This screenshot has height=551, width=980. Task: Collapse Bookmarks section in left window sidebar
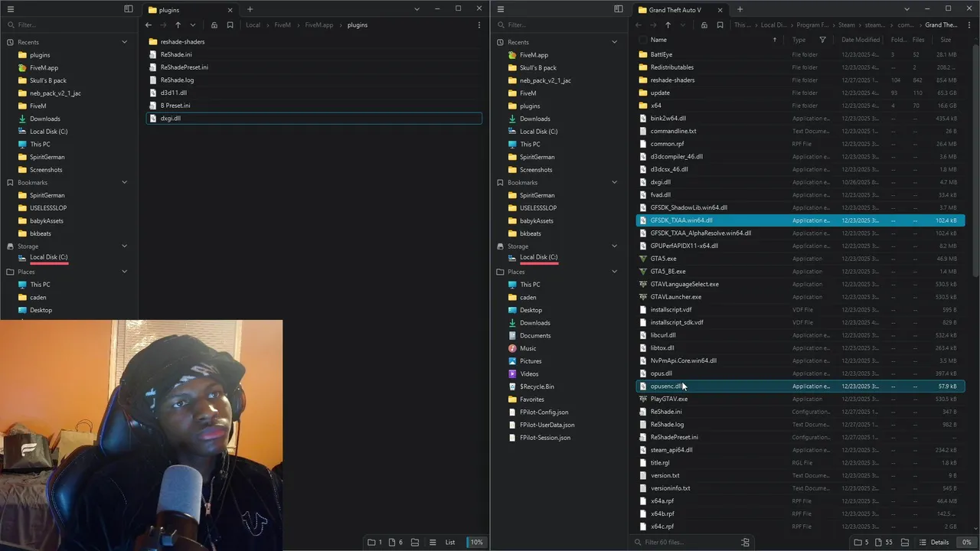pyautogui.click(x=124, y=182)
